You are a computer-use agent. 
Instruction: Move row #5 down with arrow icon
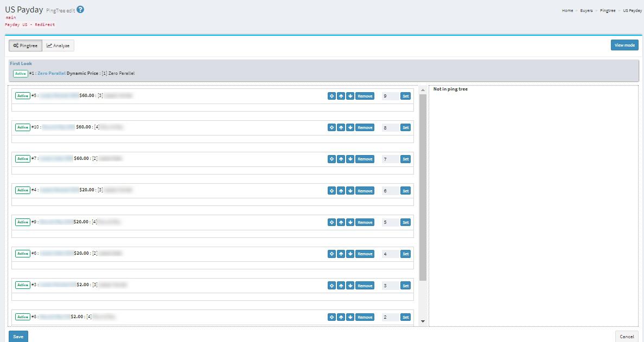tap(350, 96)
